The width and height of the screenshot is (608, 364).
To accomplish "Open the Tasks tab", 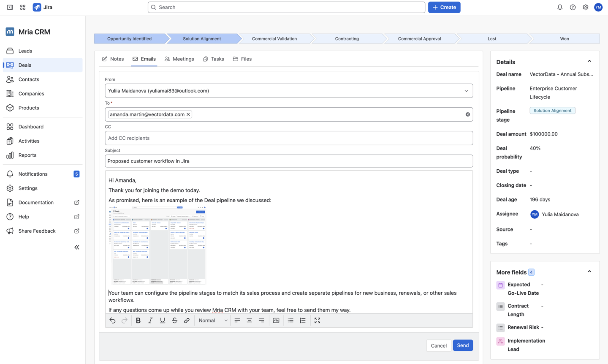I will (214, 59).
